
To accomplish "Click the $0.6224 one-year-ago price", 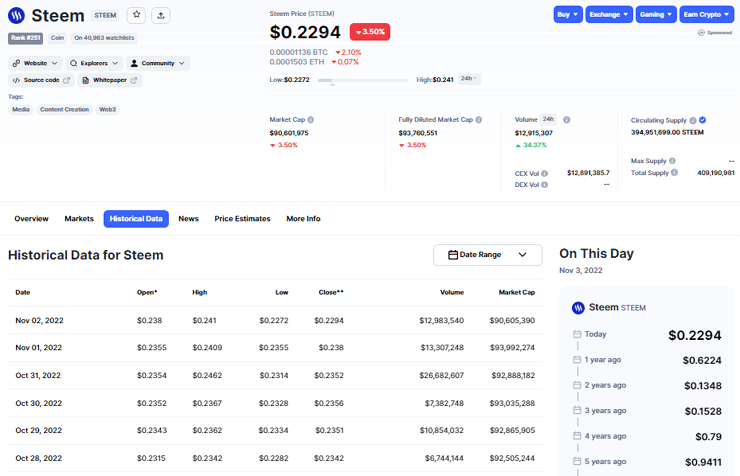I will pos(702,360).
